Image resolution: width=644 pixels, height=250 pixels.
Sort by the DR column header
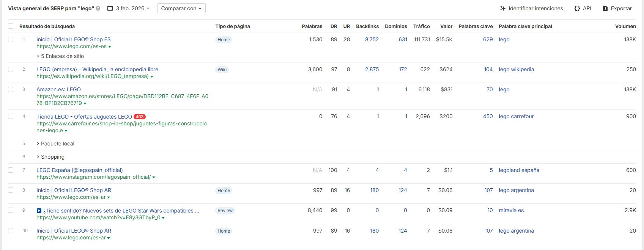pos(334,26)
